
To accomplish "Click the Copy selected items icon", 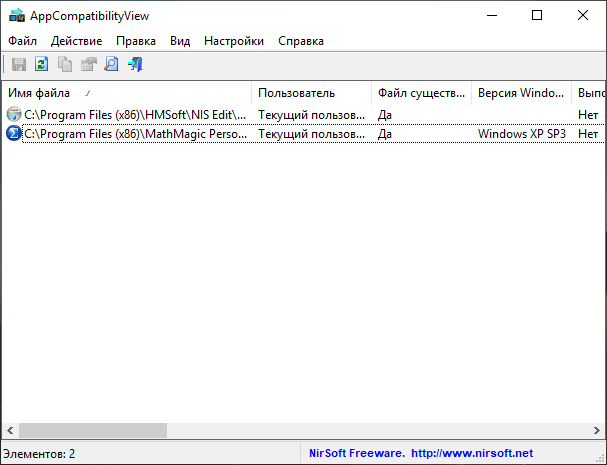I will [x=65, y=64].
